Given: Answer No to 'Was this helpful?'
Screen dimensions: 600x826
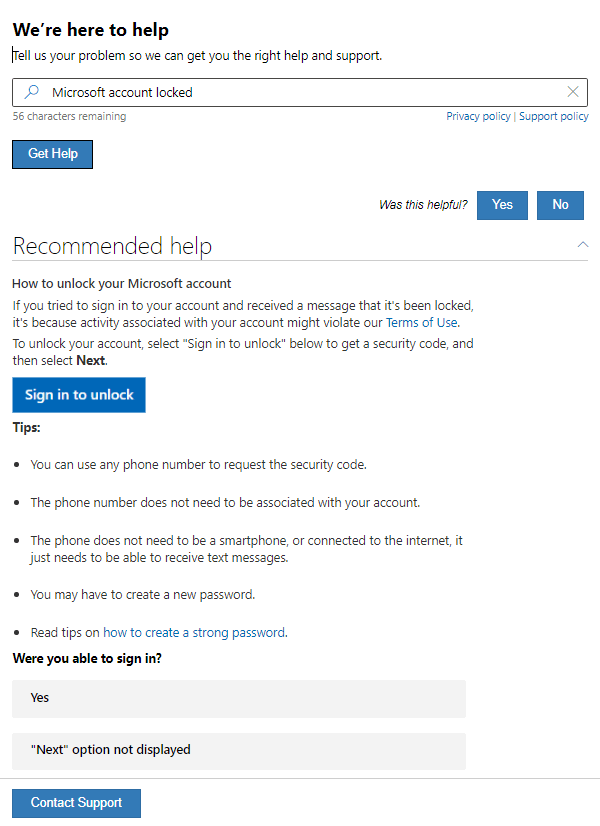Looking at the screenshot, I should [x=560, y=205].
